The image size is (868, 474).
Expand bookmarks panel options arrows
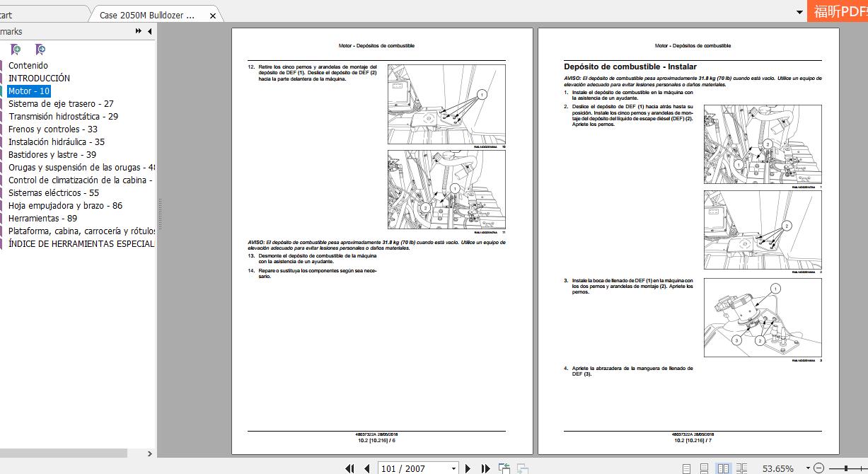139,31
